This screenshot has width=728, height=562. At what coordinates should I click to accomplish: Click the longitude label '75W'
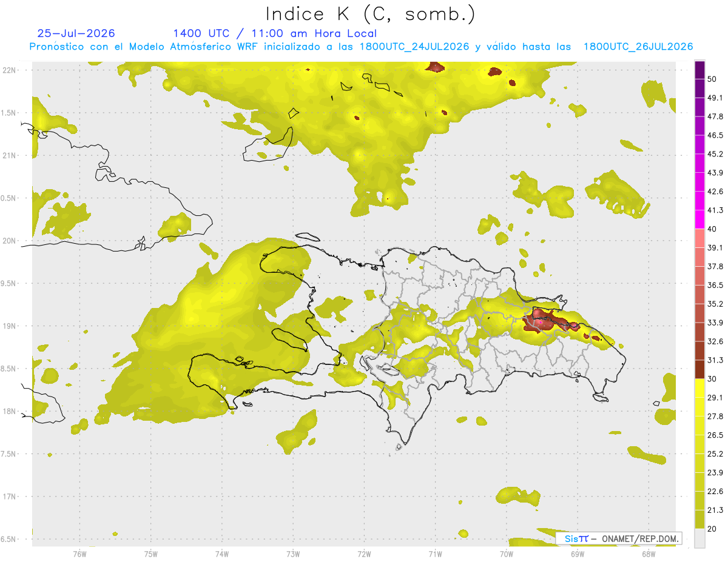(150, 554)
